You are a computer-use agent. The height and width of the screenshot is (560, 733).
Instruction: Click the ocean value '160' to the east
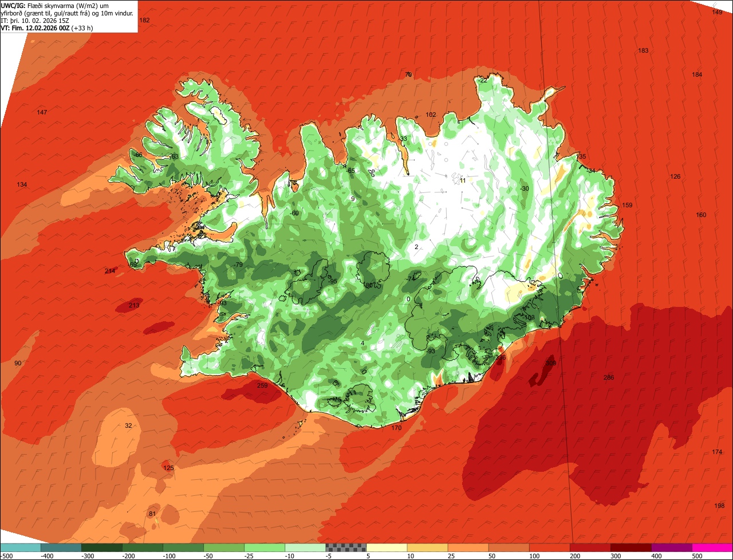[x=701, y=215]
